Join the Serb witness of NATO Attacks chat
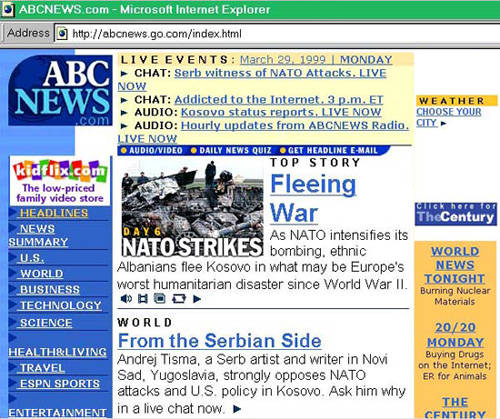500x419 pixels. (x=280, y=73)
